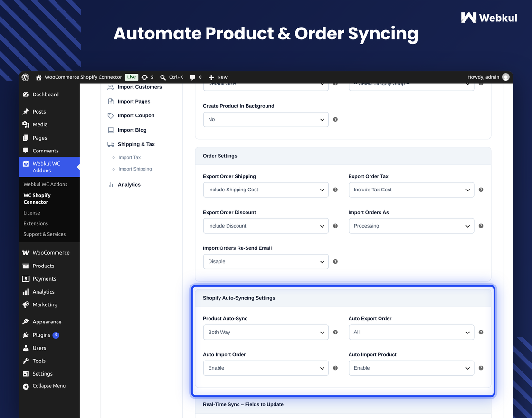This screenshot has width=532, height=418.
Task: Open the License submenu link
Action: tap(32, 213)
